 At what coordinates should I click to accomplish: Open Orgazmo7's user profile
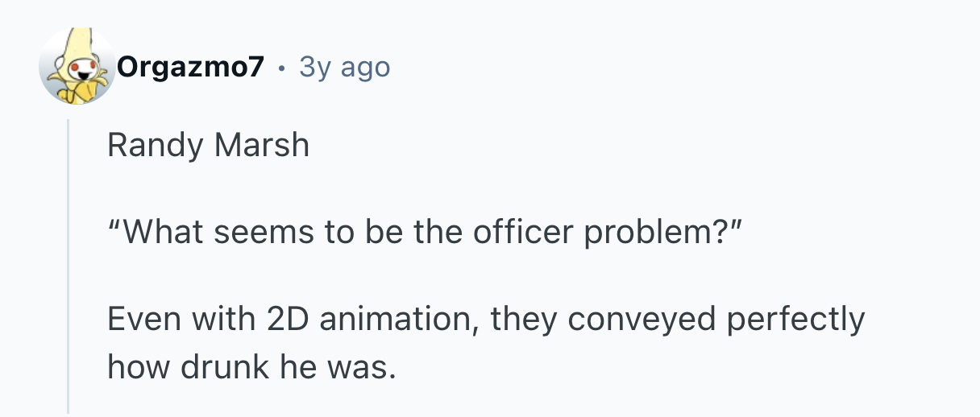click(x=190, y=68)
